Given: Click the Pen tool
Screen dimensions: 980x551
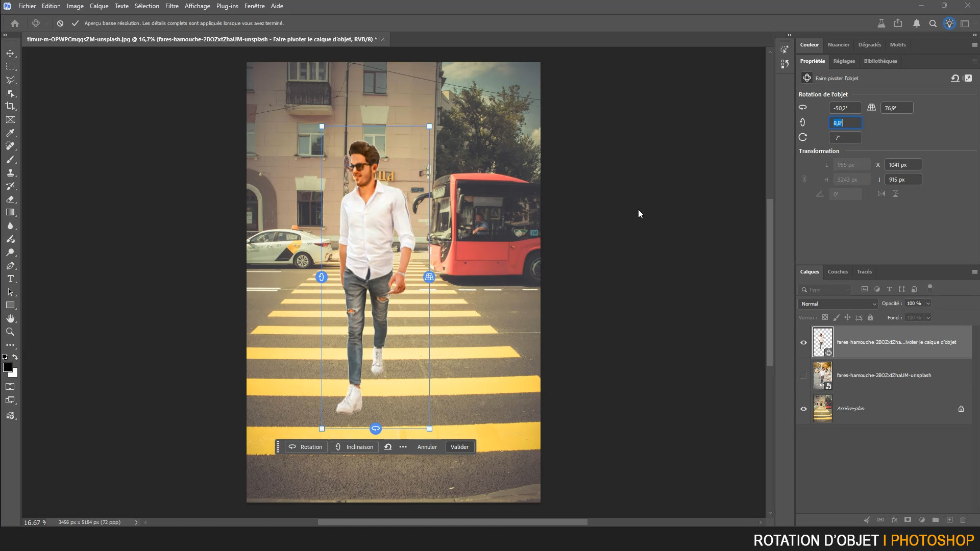Looking at the screenshot, I should click(x=10, y=266).
